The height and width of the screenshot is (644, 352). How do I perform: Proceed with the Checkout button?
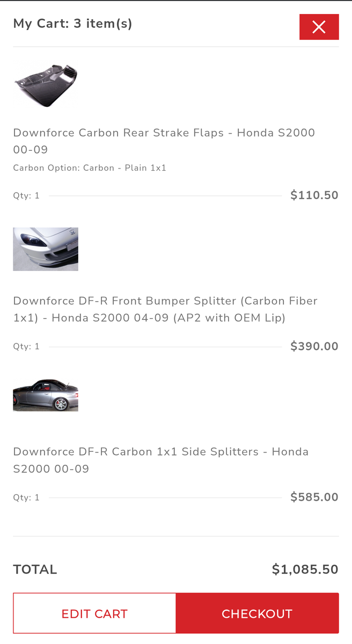(257, 613)
